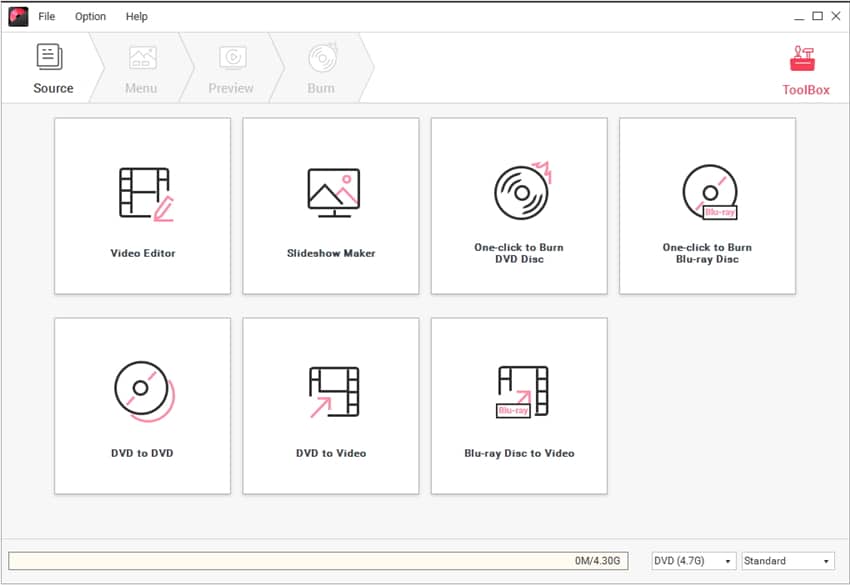850x585 pixels.
Task: Expand the Standard quality dropdown
Action: pyautogui.click(x=787, y=561)
